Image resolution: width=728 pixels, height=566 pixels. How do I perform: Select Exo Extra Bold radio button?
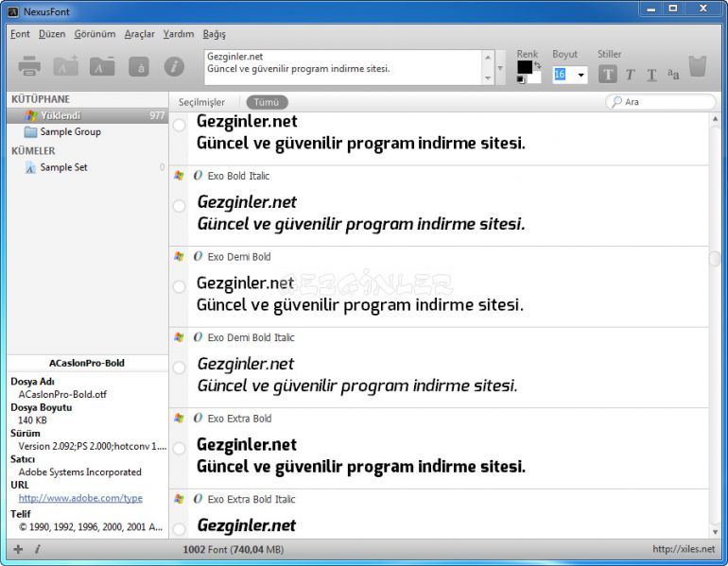click(x=180, y=448)
